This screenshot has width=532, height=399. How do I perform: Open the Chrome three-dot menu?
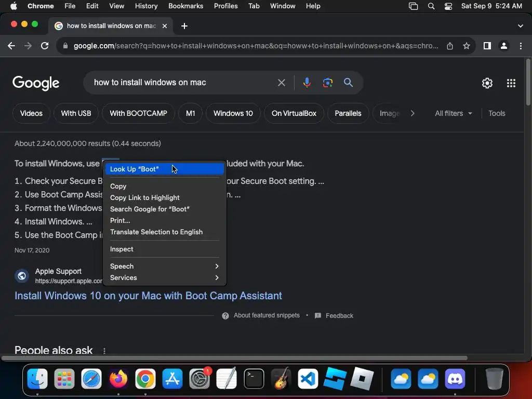click(521, 46)
